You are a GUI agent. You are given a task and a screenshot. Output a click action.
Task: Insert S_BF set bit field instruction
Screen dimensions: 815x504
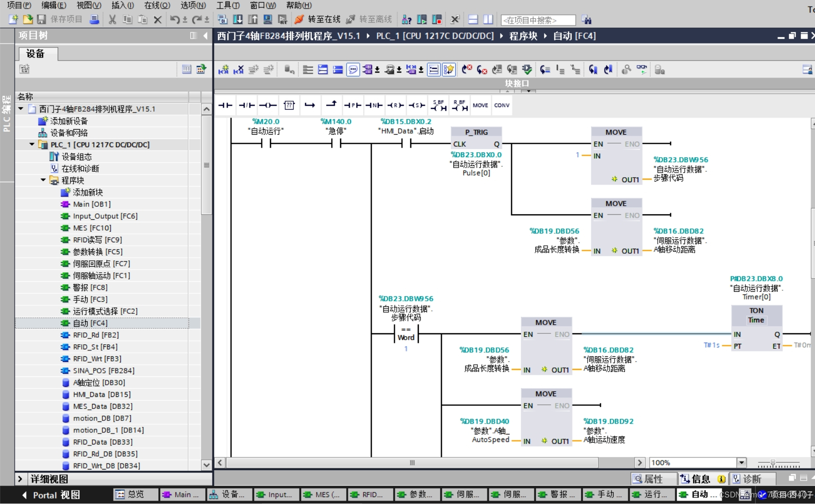click(438, 105)
